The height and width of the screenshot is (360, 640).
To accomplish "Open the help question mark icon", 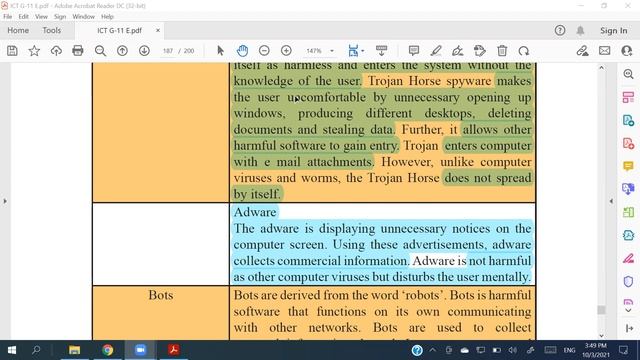I will coord(560,30).
